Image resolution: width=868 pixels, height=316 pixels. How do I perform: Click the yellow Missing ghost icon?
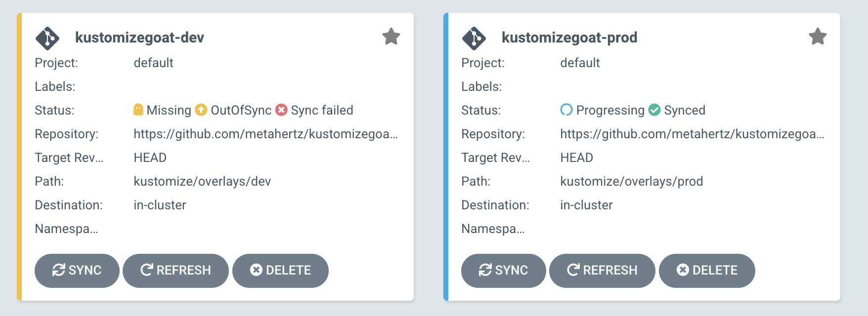click(x=138, y=110)
